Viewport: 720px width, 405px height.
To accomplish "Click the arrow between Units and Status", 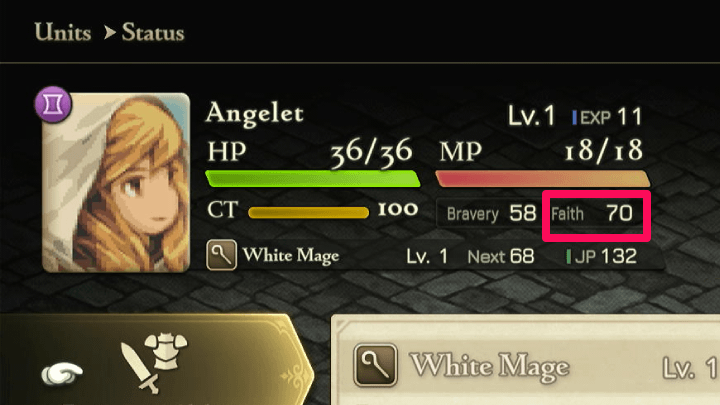I will click(x=109, y=33).
